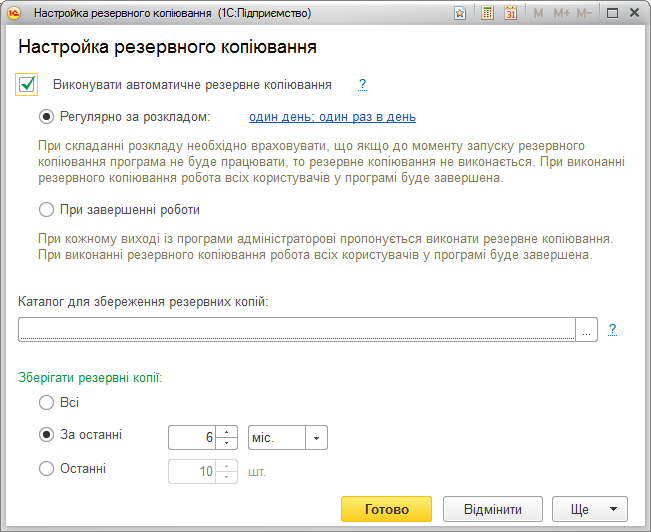Open the calculator icon in title bar
This screenshot has height=532, width=651.
(487, 13)
